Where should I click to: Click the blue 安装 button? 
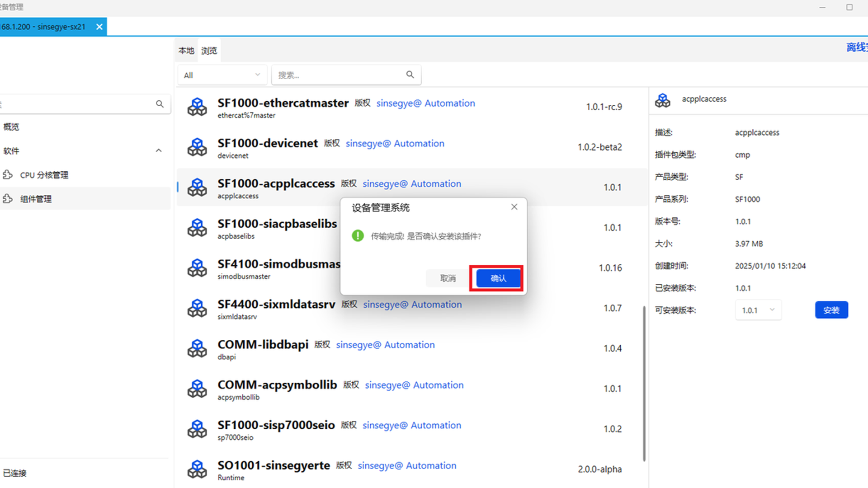coord(831,310)
